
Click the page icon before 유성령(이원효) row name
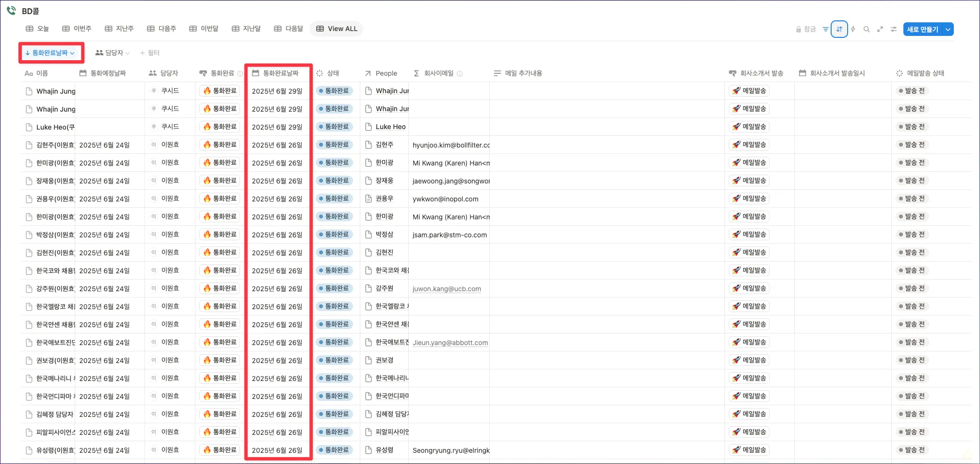pyautogui.click(x=29, y=450)
